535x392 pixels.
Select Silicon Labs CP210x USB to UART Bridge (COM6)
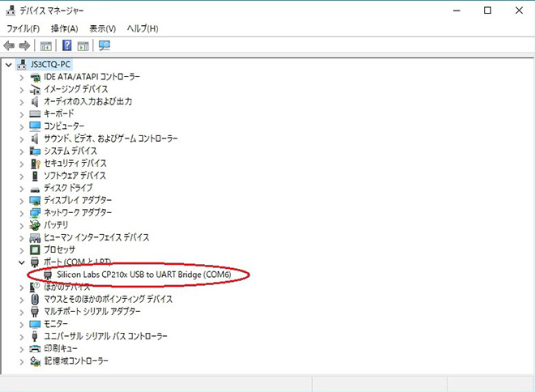pyautogui.click(x=144, y=275)
